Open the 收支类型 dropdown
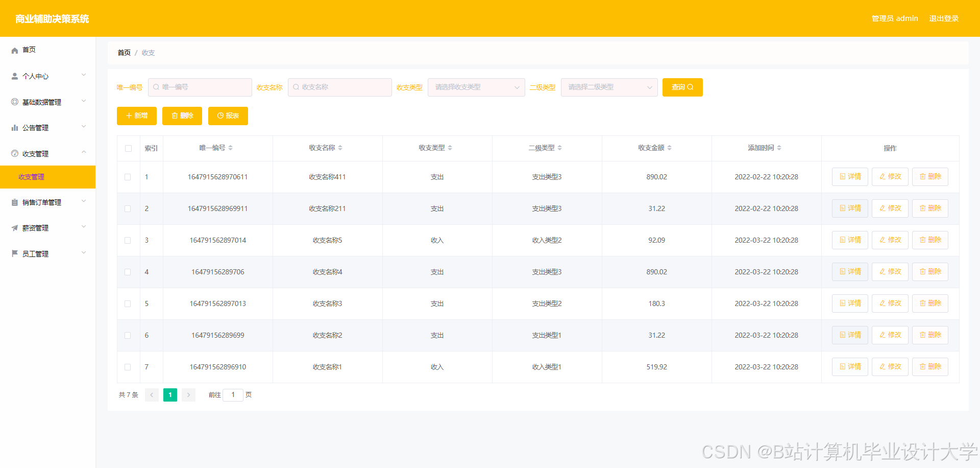The height and width of the screenshot is (468, 980). [476, 87]
